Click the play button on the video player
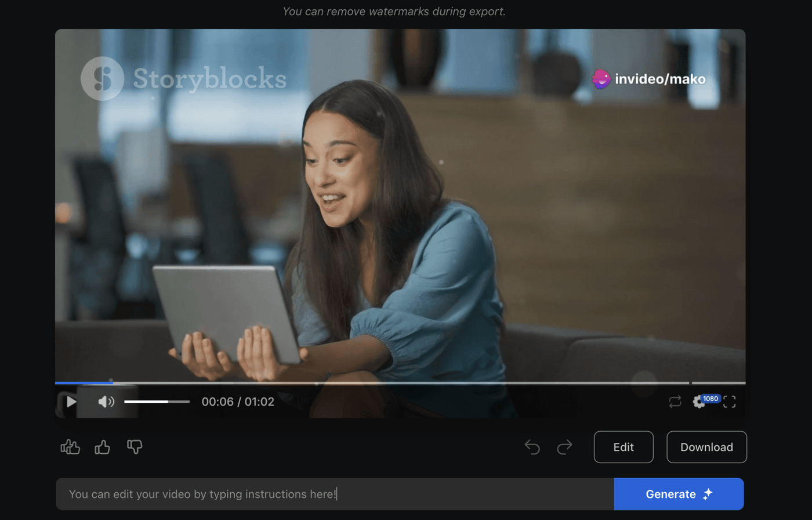 (x=70, y=401)
